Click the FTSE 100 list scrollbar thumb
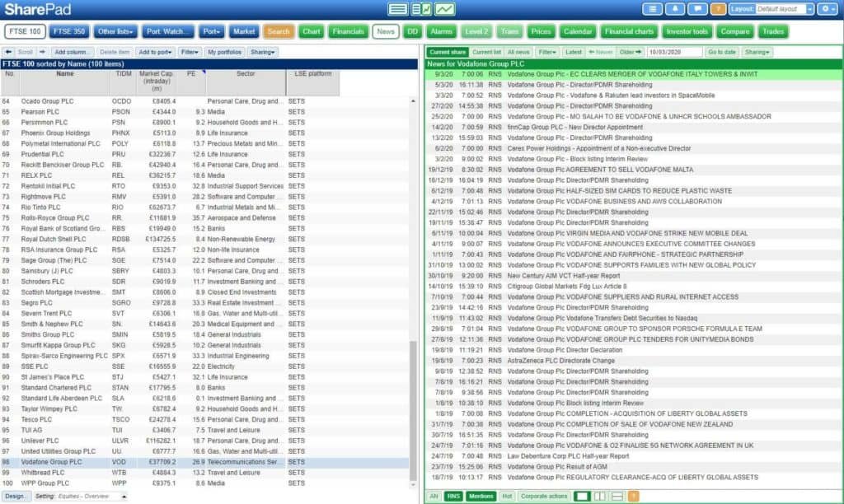Image resolution: width=844 pixels, height=504 pixels. click(x=413, y=410)
